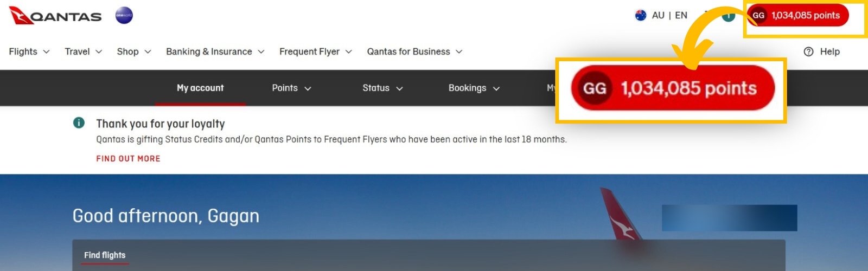Click the teal notification icon in the header
Viewport: 868px width, 271px height.
click(728, 16)
